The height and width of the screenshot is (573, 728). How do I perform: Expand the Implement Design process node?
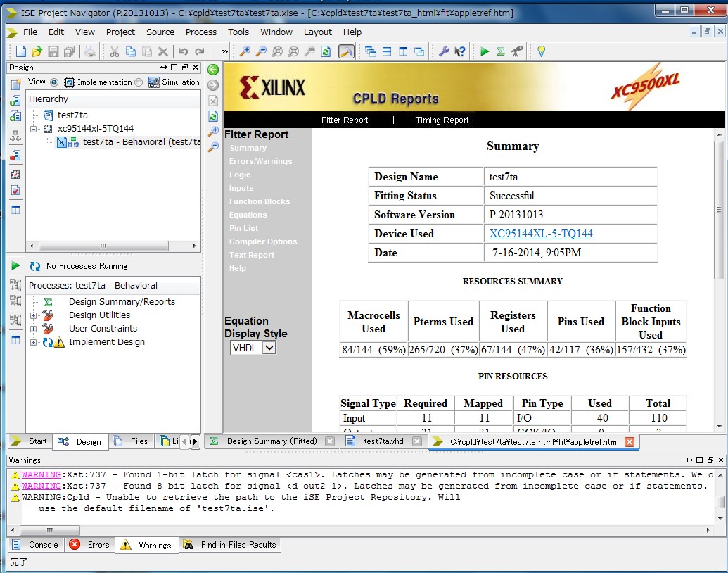(x=33, y=342)
